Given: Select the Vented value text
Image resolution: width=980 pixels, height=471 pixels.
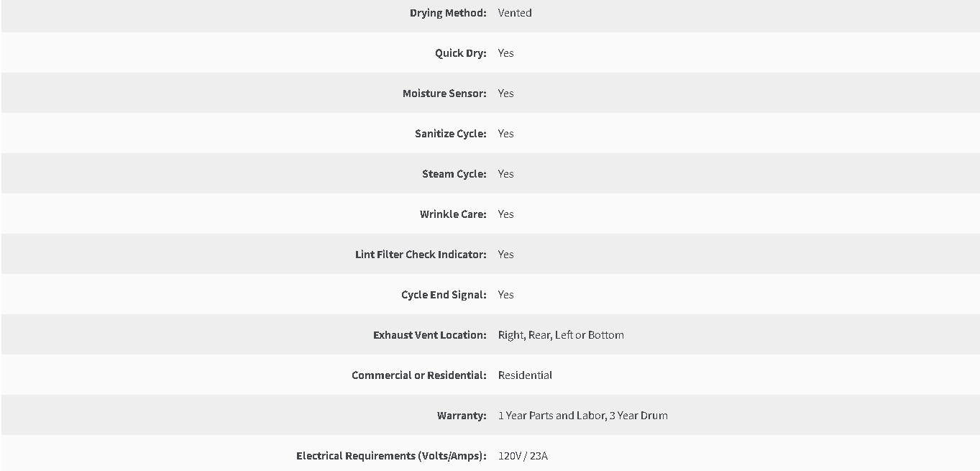Looking at the screenshot, I should (x=515, y=13).
